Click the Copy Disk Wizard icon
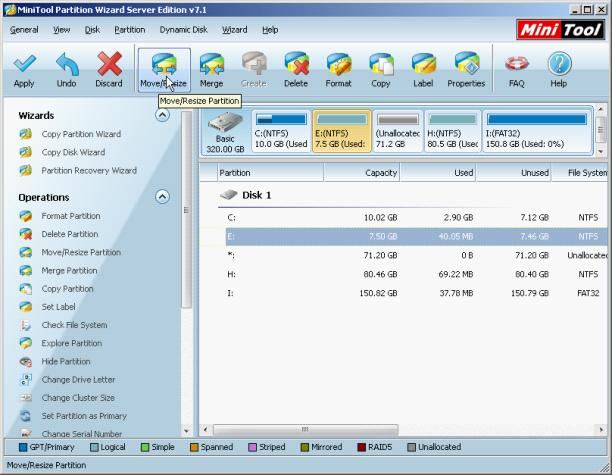612x475 pixels. (x=26, y=152)
